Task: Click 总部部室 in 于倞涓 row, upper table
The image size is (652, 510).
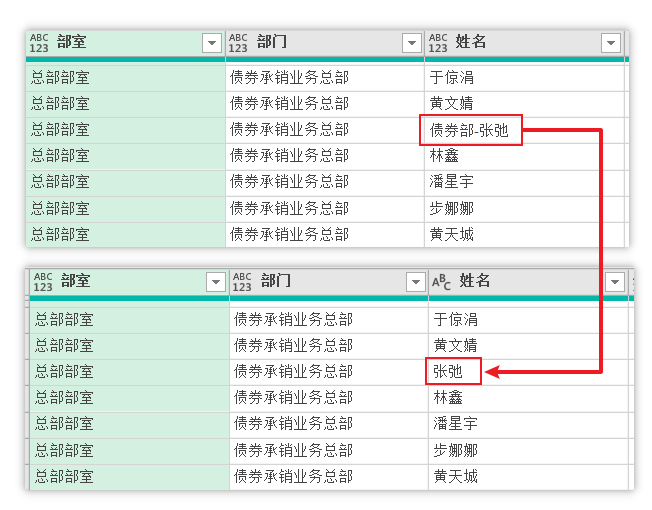Action: coord(60,78)
